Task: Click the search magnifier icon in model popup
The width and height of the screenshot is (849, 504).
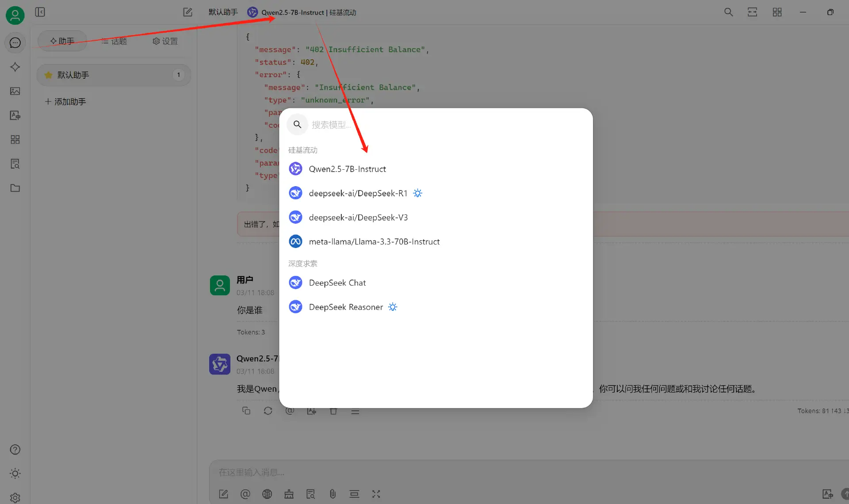Action: point(297,125)
